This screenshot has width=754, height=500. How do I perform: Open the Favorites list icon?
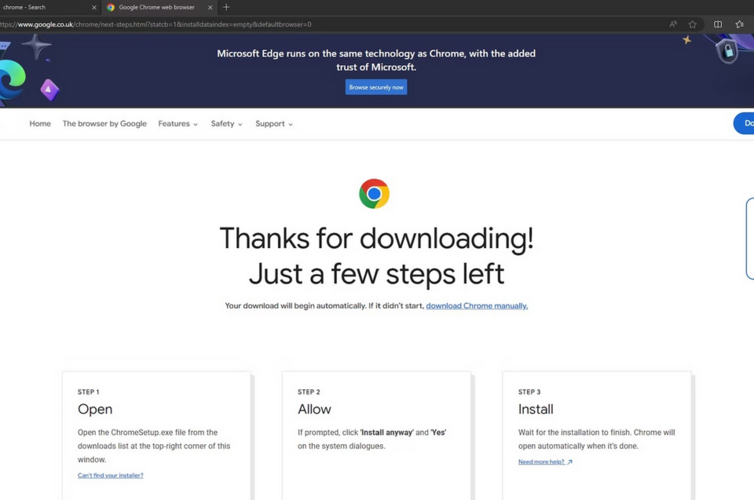pyautogui.click(x=740, y=25)
